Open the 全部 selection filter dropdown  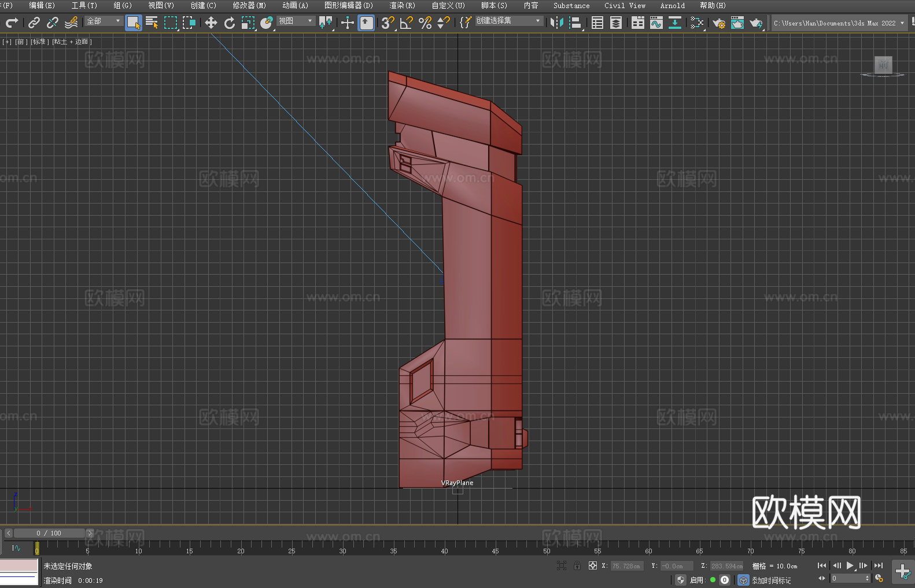104,21
